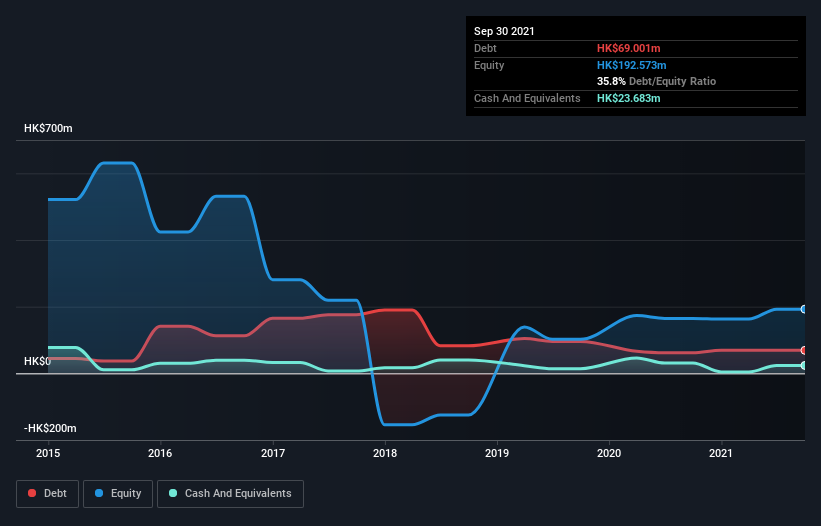The width and height of the screenshot is (821, 526).
Task: Click the Sep 30 2021 tooltip date
Action: pyautogui.click(x=504, y=31)
